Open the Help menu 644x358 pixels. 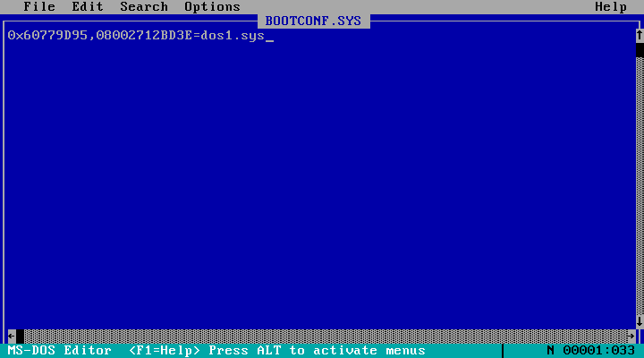coord(611,6)
